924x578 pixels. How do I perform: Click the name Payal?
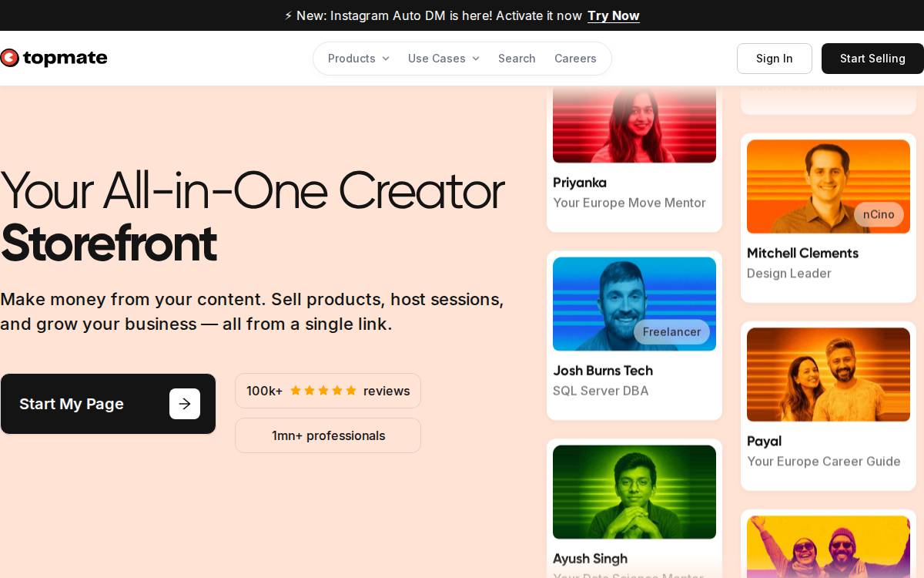point(764,442)
